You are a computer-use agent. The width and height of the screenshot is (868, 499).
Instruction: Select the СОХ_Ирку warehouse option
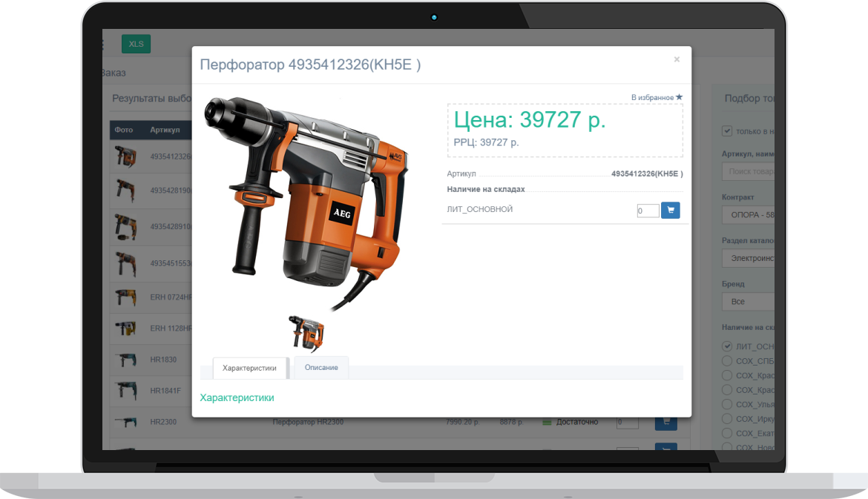pyautogui.click(x=727, y=419)
